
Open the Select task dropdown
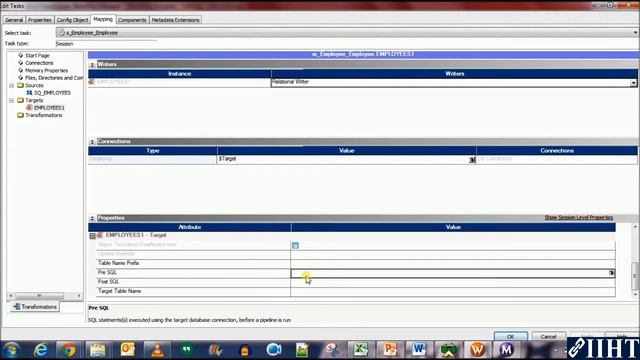(635, 33)
